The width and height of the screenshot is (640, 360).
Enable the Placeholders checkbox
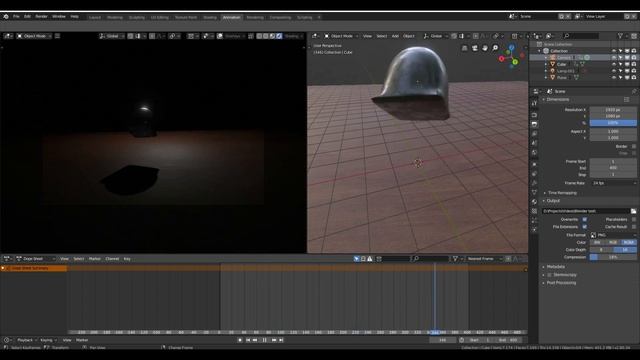633,220
